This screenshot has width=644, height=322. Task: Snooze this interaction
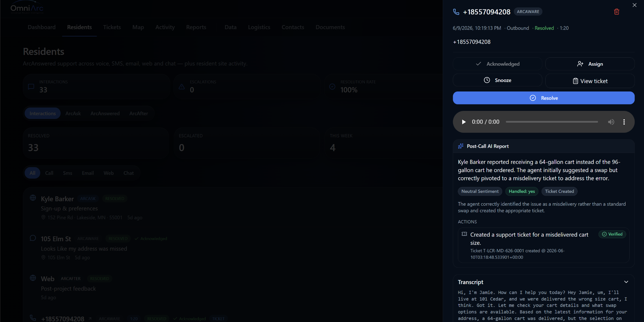(497, 80)
